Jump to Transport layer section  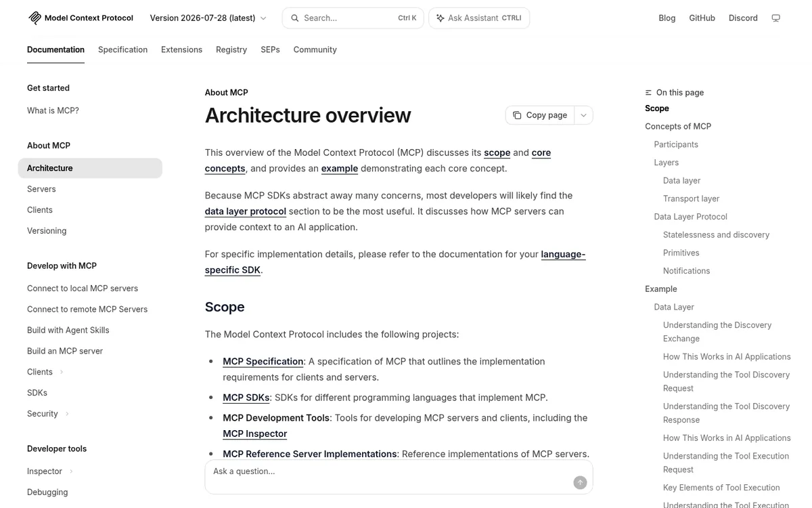[691, 199]
